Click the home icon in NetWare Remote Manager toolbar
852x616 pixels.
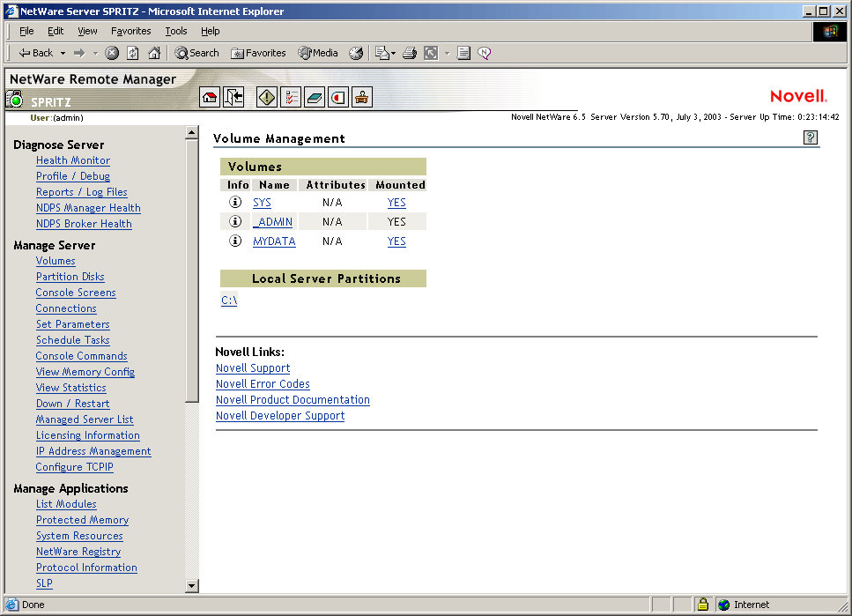pos(210,97)
